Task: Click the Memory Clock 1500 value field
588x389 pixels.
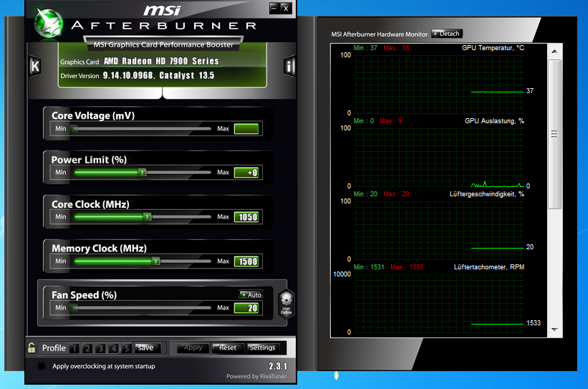Action: coord(246,261)
